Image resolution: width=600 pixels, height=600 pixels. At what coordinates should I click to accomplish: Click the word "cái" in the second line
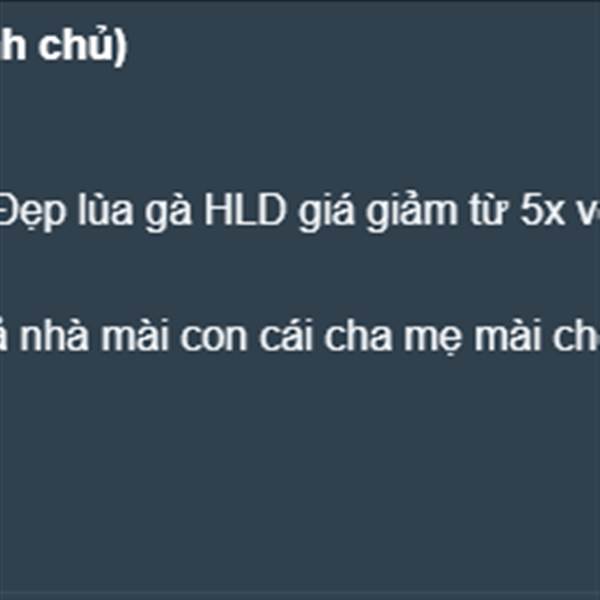286,335
